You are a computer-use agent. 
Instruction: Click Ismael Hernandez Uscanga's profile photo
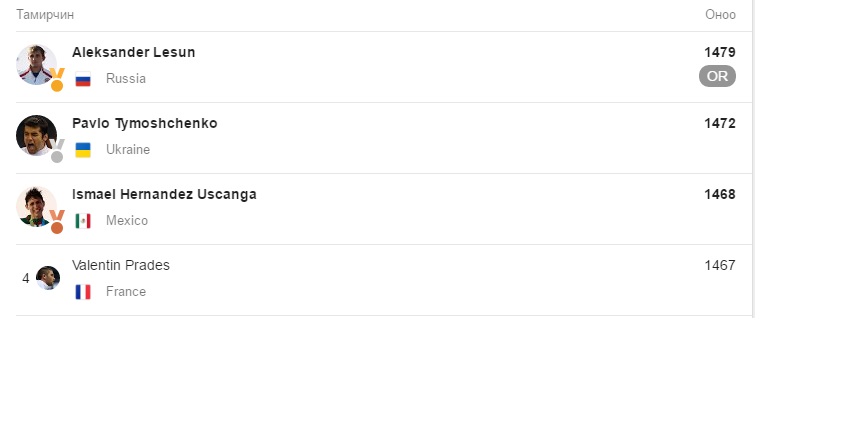36,207
